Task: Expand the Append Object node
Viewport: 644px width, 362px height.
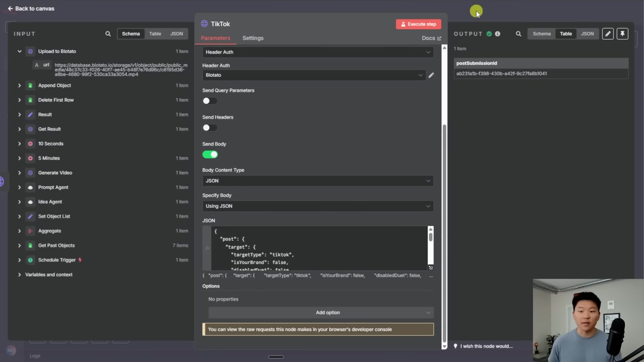Action: pos(20,86)
